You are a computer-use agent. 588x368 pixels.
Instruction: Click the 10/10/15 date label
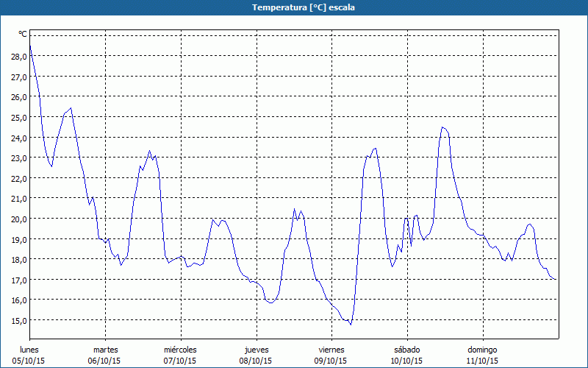click(x=406, y=361)
